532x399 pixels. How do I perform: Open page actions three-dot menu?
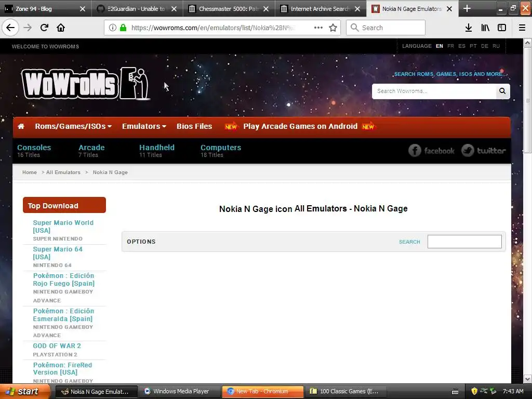(318, 28)
